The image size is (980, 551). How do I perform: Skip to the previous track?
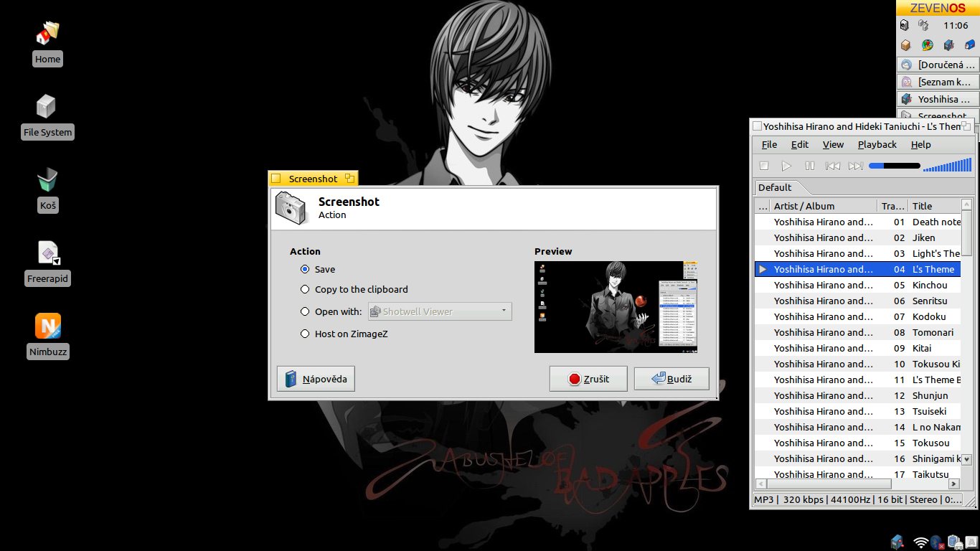click(x=832, y=166)
